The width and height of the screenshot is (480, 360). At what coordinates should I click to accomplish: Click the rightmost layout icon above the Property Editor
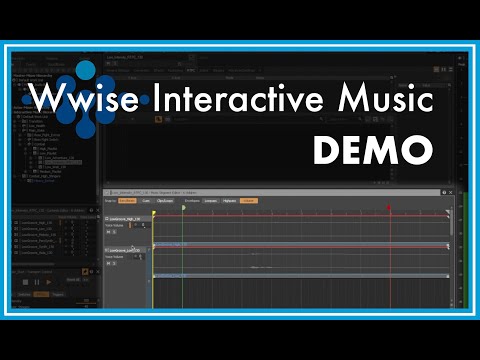pyautogui.click(x=450, y=69)
